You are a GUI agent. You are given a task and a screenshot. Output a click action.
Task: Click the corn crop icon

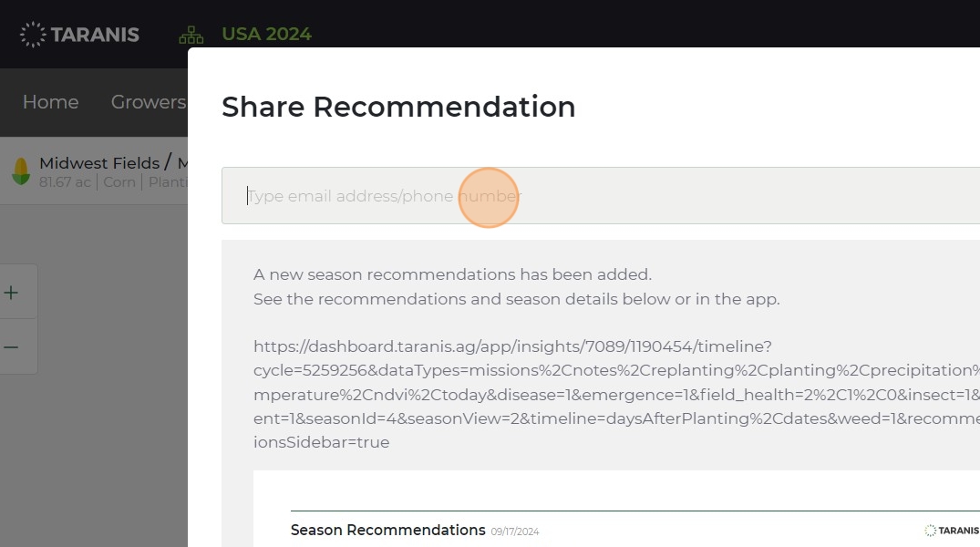coord(20,171)
